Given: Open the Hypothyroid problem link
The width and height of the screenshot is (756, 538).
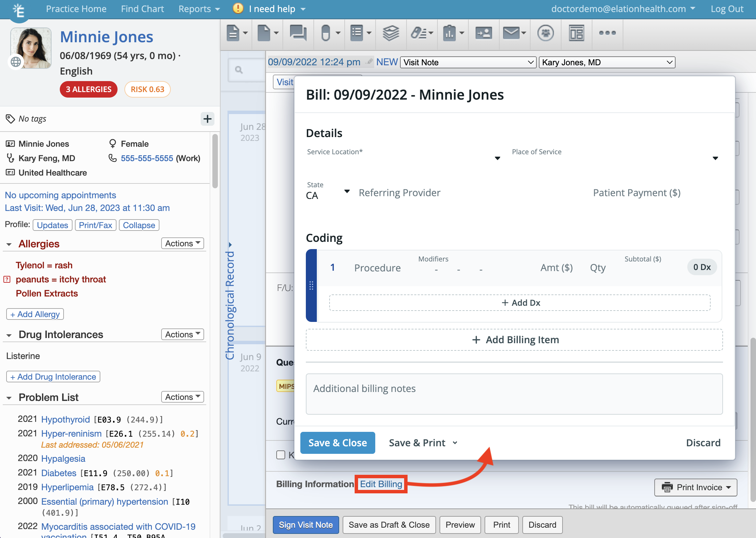Looking at the screenshot, I should tap(66, 419).
